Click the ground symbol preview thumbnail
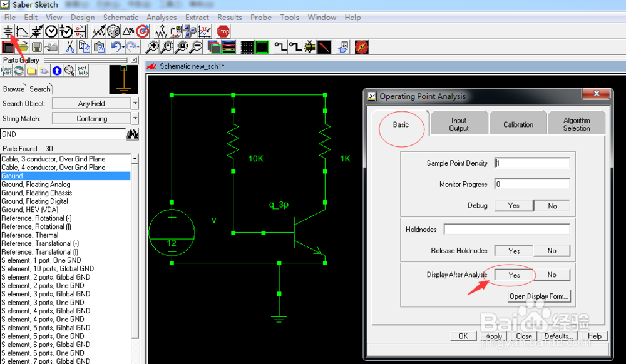The image size is (626, 364). click(x=124, y=79)
